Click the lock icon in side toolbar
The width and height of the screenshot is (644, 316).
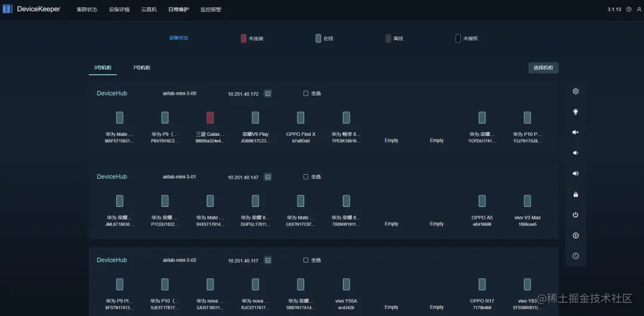(575, 194)
